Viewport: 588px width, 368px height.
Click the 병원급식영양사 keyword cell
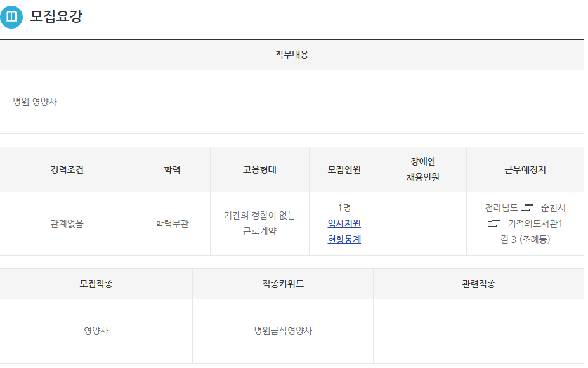coord(283,331)
